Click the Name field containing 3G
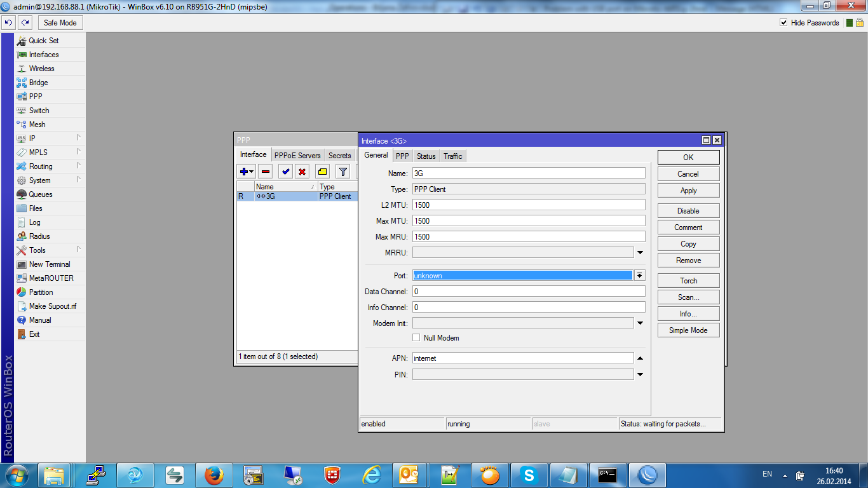 529,173
